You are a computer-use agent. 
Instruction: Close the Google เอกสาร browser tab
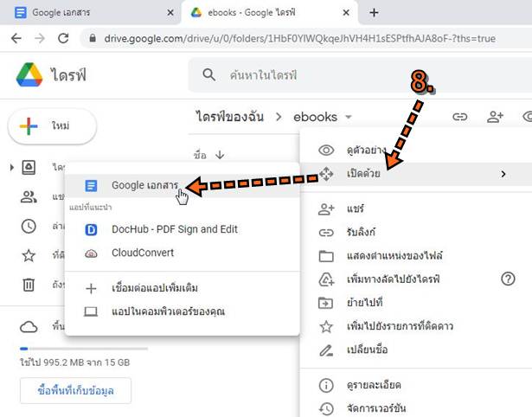click(x=170, y=13)
